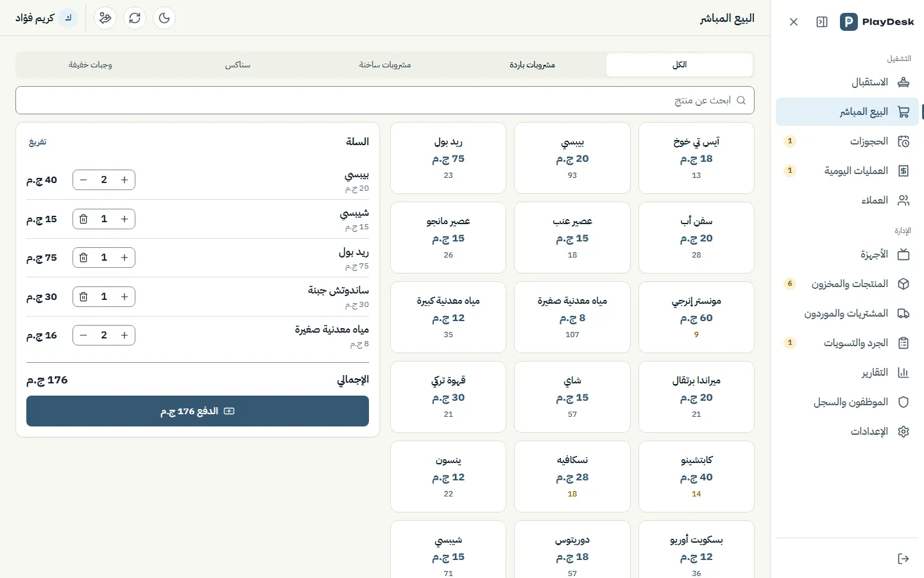Open المشتريات والموردون in the sidebar
The image size is (924, 578).
click(x=847, y=313)
